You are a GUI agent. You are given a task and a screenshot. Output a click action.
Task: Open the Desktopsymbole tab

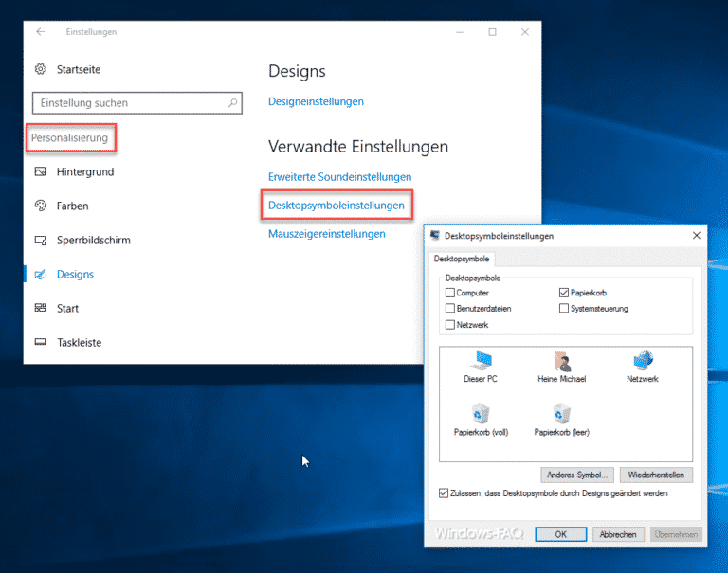pyautogui.click(x=462, y=259)
